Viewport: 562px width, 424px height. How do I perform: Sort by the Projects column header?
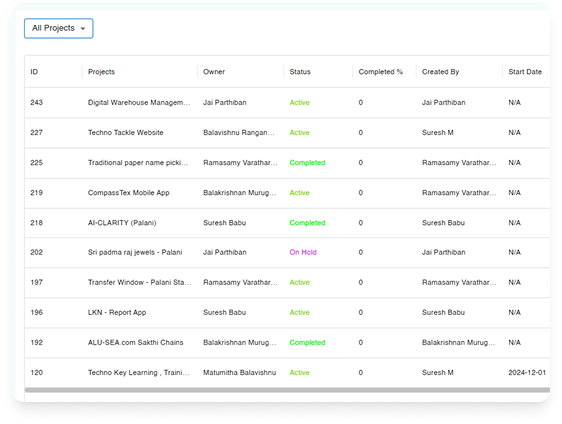101,72
